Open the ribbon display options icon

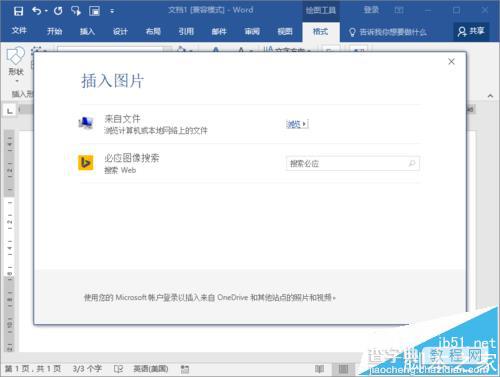(399, 10)
